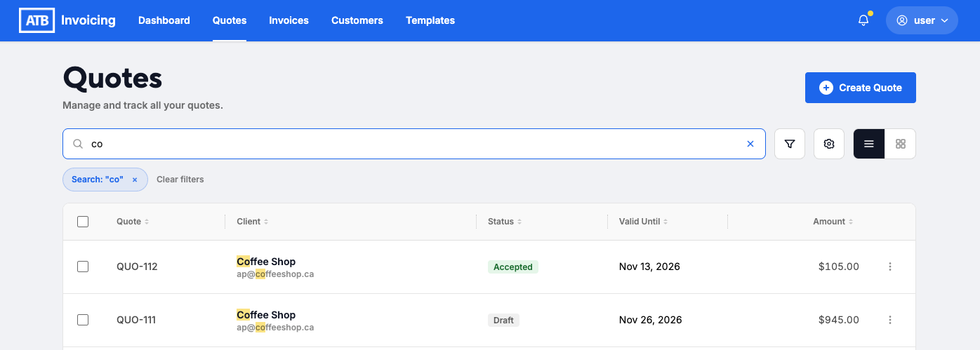This screenshot has width=980, height=350.
Task: Open the notifications bell
Action: click(863, 20)
